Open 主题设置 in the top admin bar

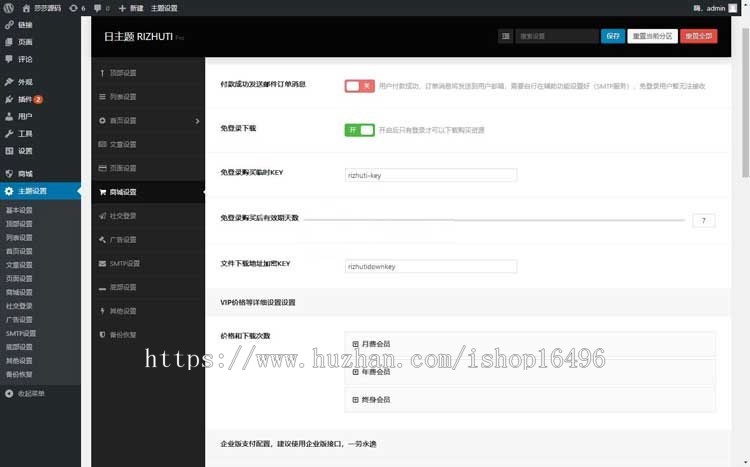point(164,8)
